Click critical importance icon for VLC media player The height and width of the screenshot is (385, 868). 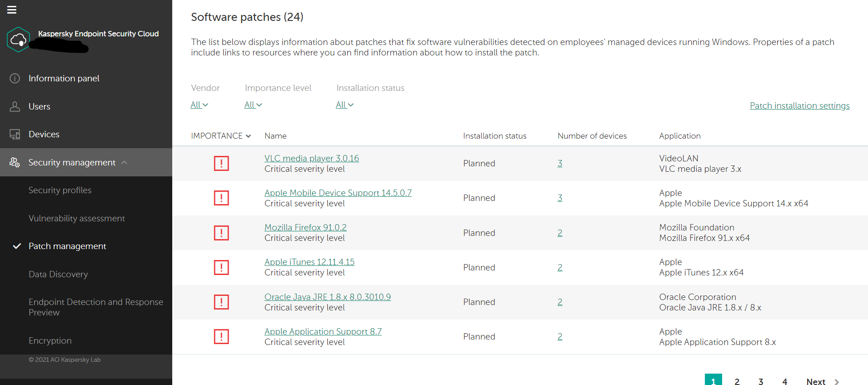[x=221, y=163]
